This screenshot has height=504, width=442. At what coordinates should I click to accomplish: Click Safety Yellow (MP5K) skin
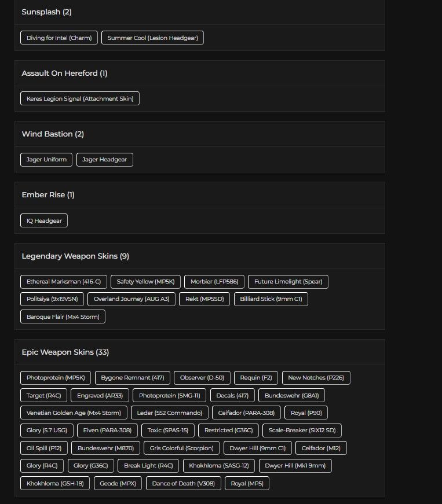coord(146,282)
